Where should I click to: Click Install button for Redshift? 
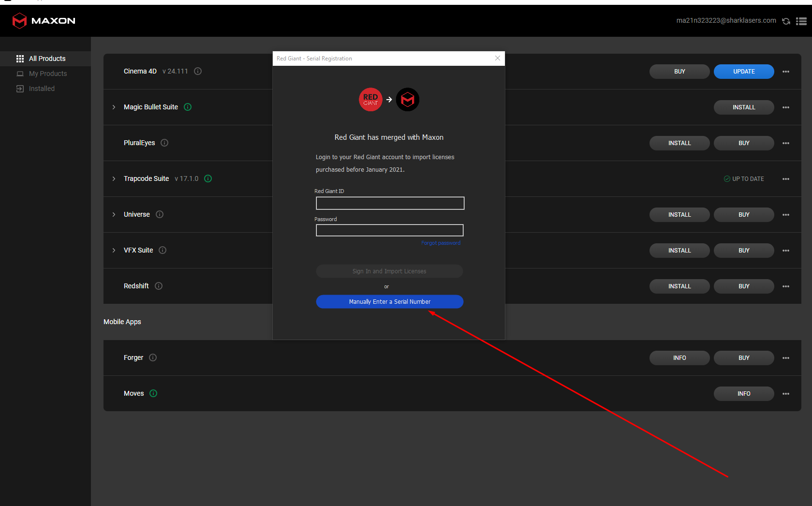click(x=679, y=286)
